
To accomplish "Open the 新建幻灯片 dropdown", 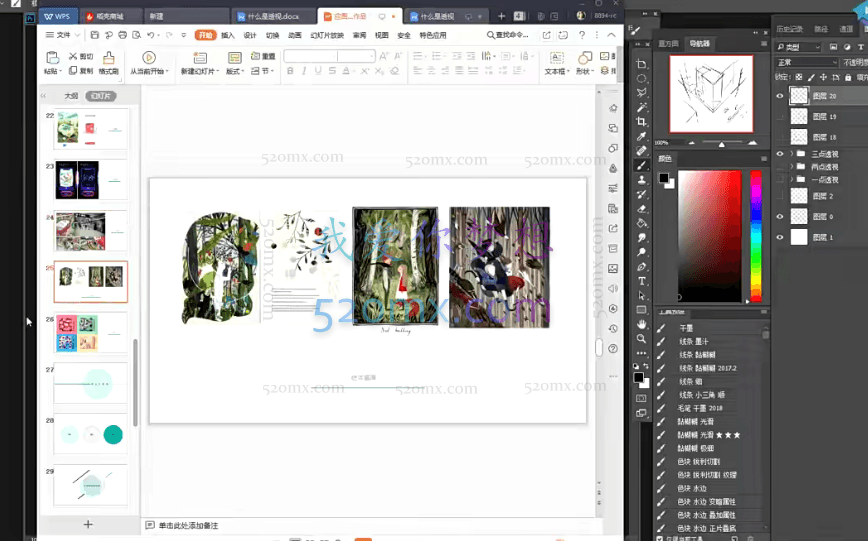I will 200,71.
